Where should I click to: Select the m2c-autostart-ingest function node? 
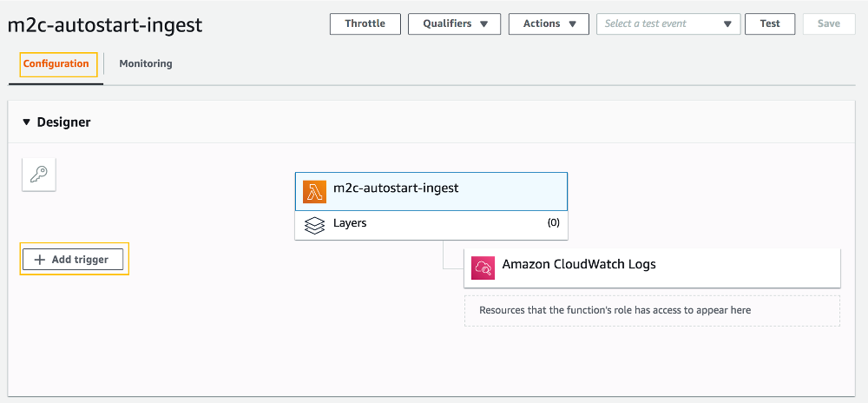(431, 192)
